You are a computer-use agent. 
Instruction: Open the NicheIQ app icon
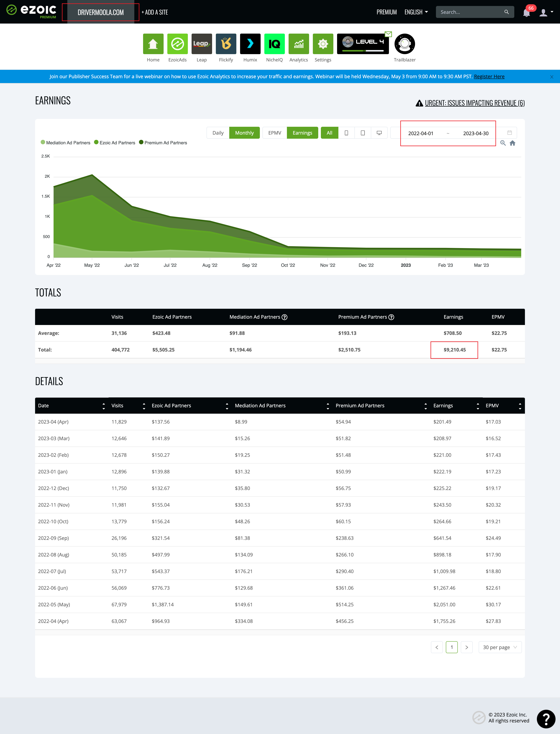pos(274,44)
